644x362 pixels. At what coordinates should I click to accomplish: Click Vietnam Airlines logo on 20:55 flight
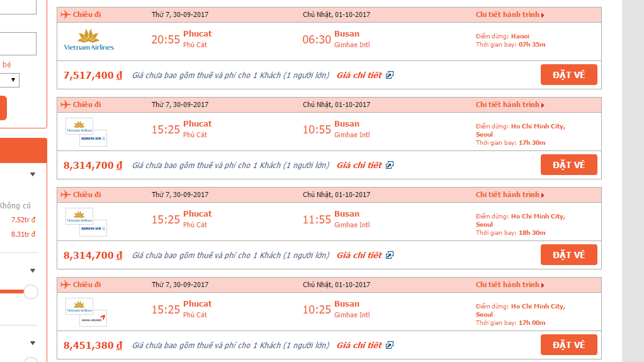(89, 40)
